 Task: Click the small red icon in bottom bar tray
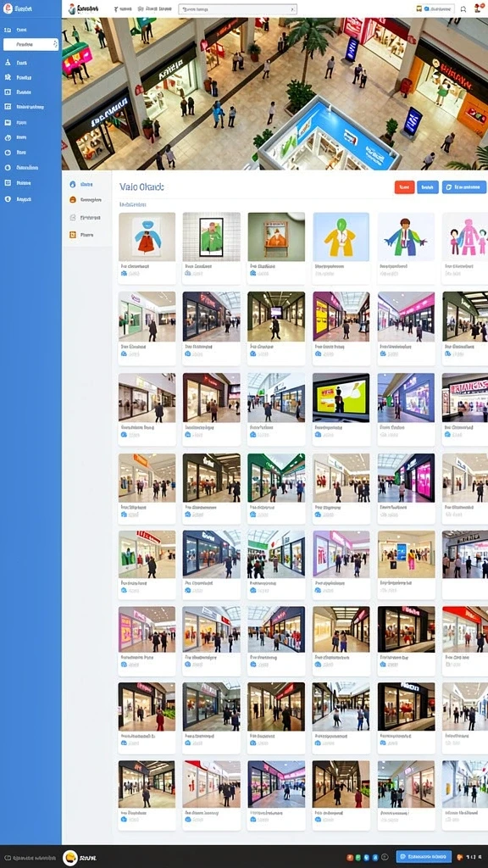pos(350,858)
